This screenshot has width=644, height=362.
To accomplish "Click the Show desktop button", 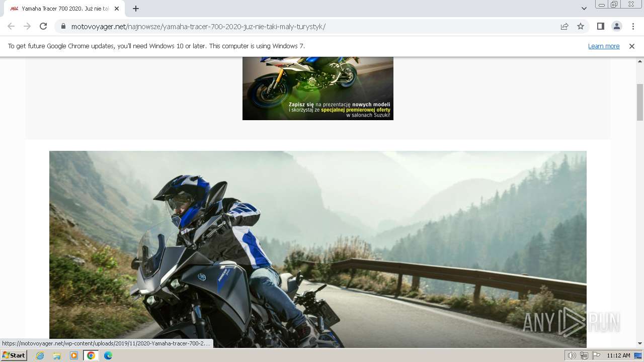I will click(638, 355).
